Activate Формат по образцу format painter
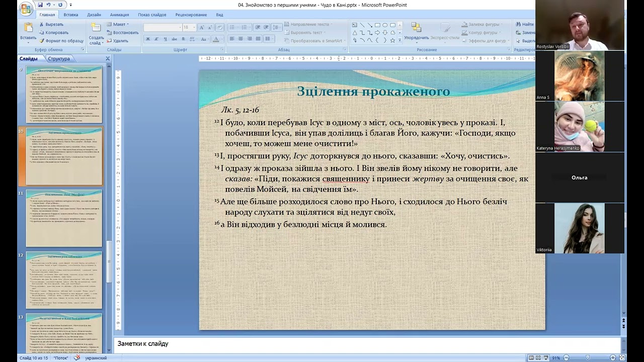This screenshot has height=362, width=644. point(61,41)
